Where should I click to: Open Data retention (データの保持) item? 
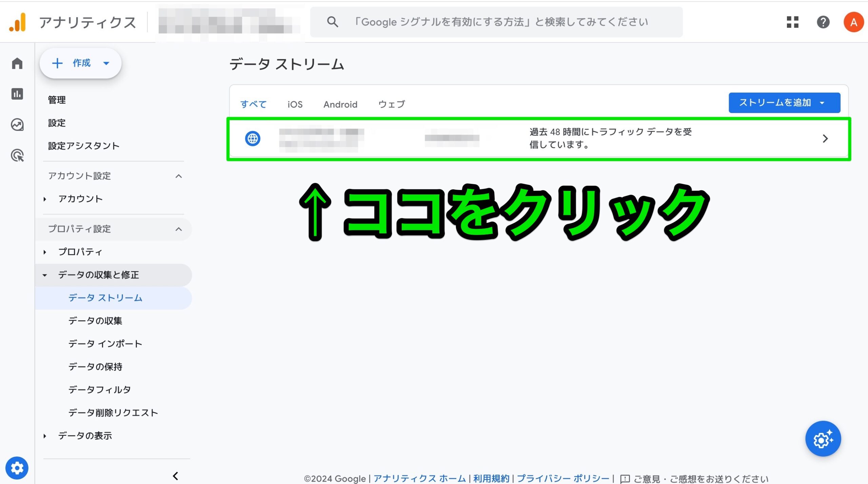coord(95,367)
